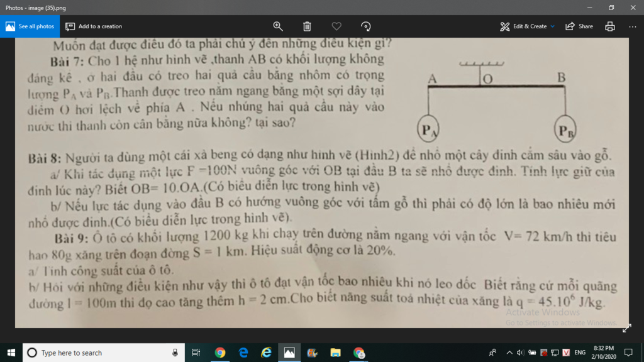Open the network connection tray icon
644x362 pixels.
(x=555, y=353)
